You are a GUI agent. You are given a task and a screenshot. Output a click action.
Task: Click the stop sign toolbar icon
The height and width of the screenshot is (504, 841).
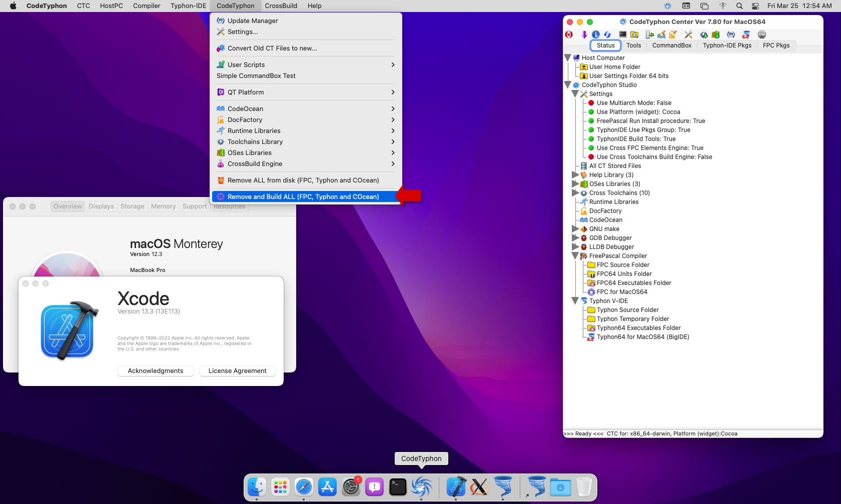pyautogui.click(x=762, y=34)
